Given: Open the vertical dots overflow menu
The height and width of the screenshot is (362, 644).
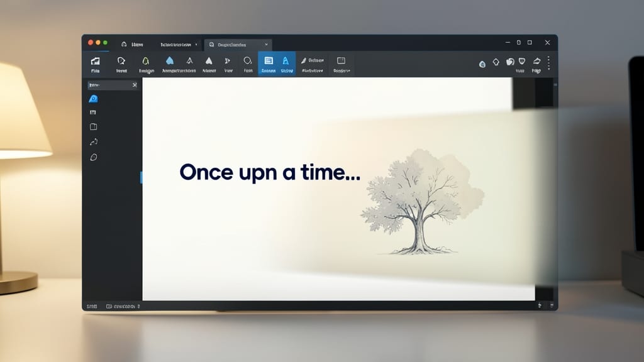Looking at the screenshot, I should [548, 63].
